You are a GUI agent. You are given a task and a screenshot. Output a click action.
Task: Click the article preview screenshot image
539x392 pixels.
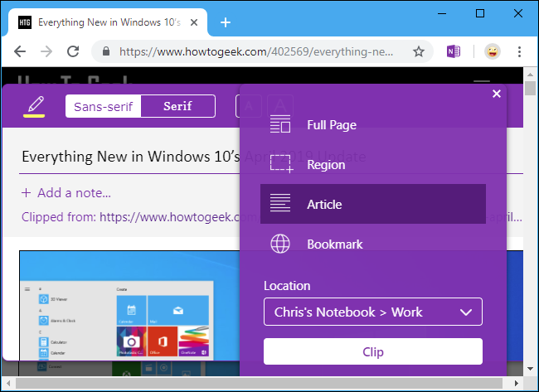(x=129, y=306)
